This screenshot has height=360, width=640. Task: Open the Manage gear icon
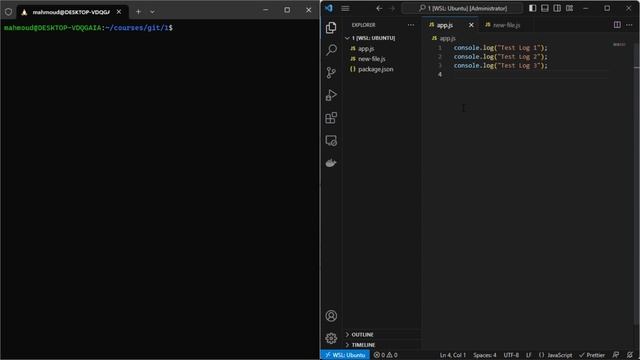point(331,338)
